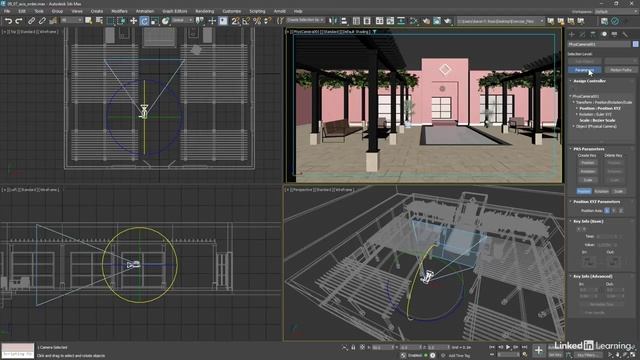Open the Graph Editors menu
This screenshot has height=360, width=640.
tap(175, 11)
